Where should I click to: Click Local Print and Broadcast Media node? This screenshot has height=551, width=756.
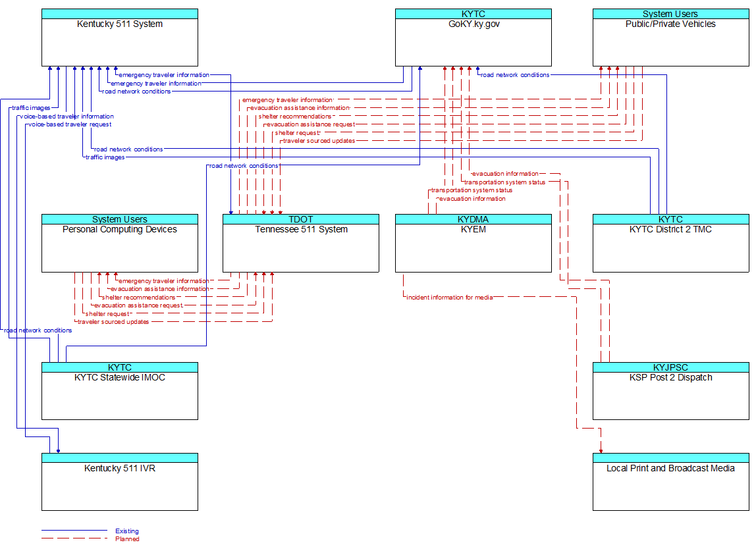pyautogui.click(x=670, y=482)
